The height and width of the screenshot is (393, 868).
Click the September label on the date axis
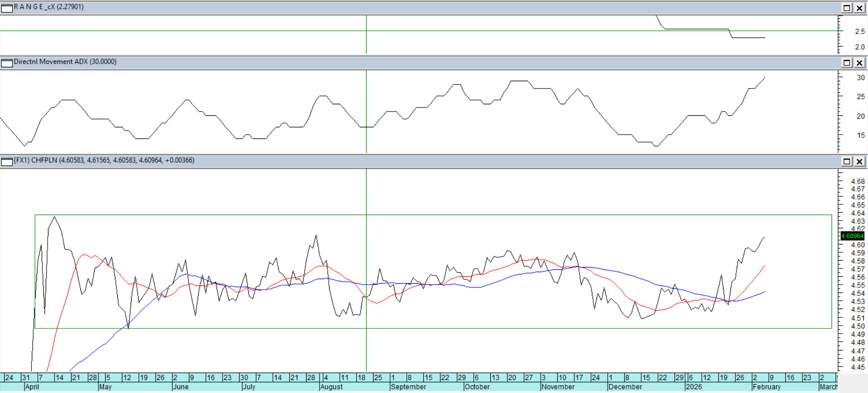tap(408, 387)
